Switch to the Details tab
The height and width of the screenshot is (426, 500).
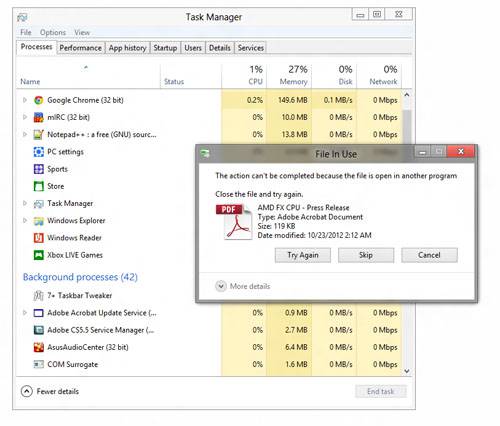coord(220,48)
